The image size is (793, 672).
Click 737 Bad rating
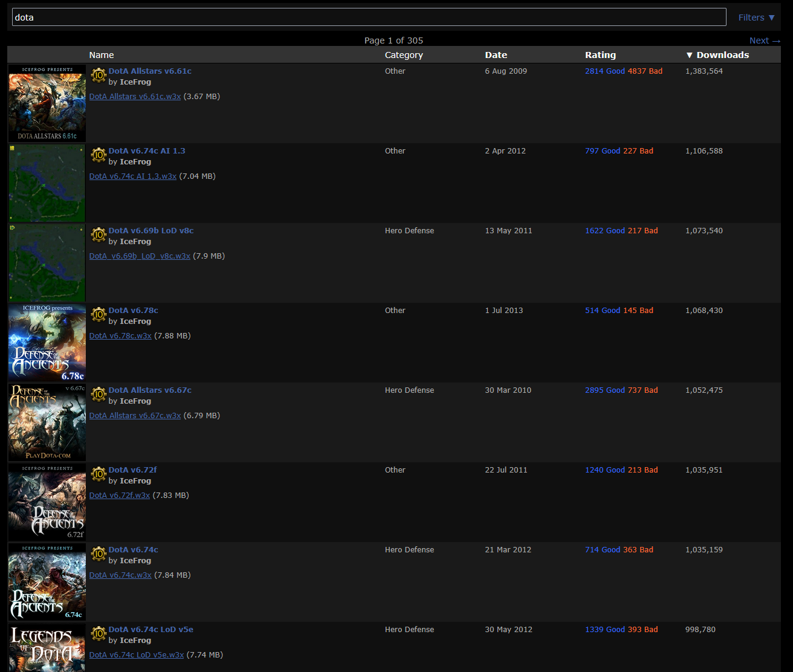tap(643, 390)
